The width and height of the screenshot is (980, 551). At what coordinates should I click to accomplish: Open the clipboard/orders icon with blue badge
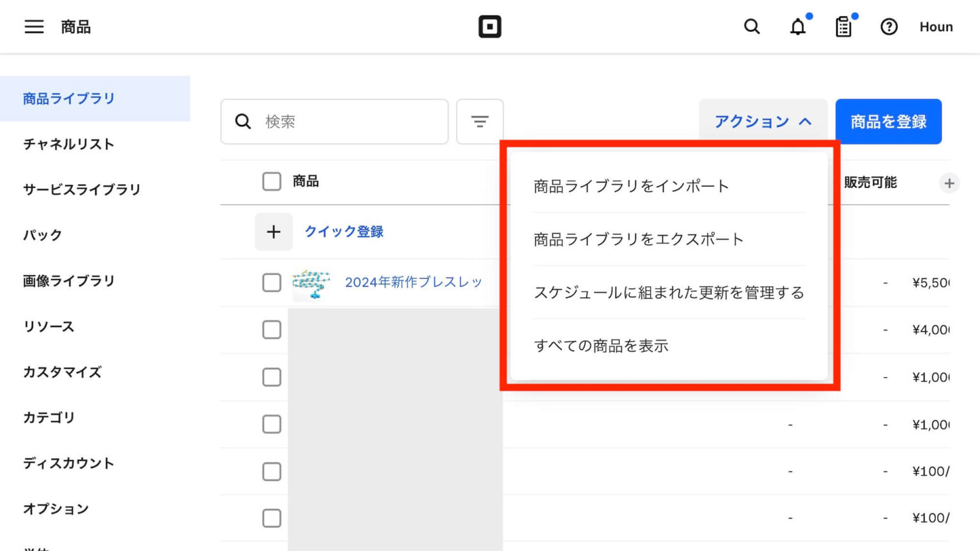(x=843, y=27)
